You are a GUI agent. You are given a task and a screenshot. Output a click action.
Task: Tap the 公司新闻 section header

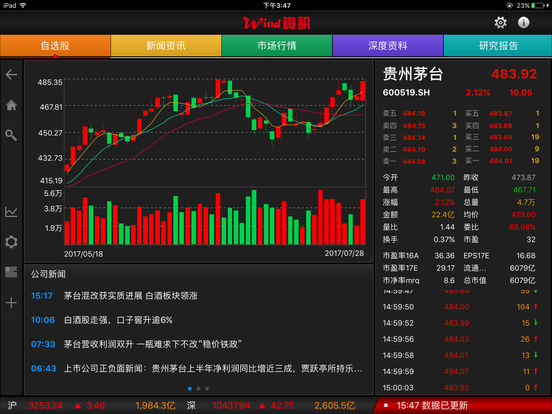click(x=48, y=274)
